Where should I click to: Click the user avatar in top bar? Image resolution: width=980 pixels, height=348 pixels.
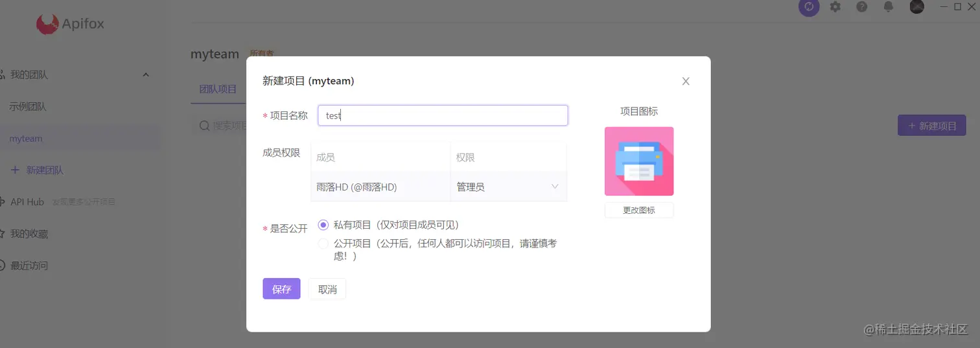(916, 7)
